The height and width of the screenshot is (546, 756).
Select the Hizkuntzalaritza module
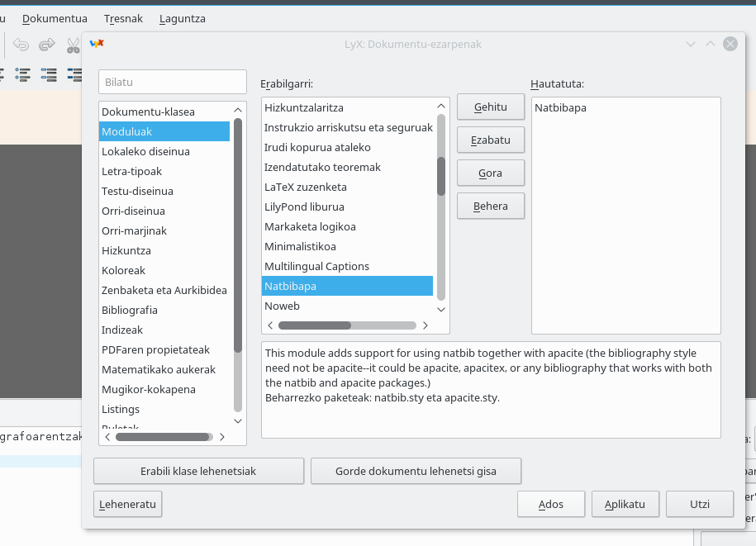347,107
